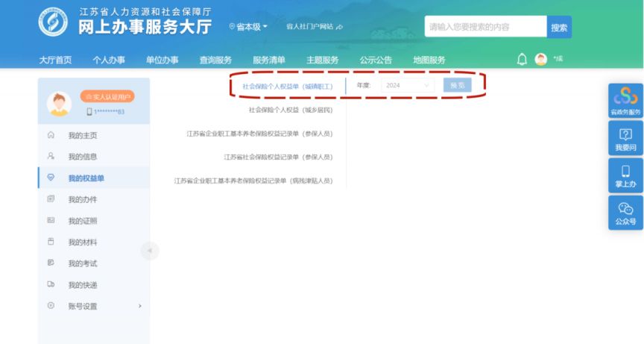The image size is (644, 344).
Task: Click the site logo emblem
Action: pyautogui.click(x=54, y=23)
